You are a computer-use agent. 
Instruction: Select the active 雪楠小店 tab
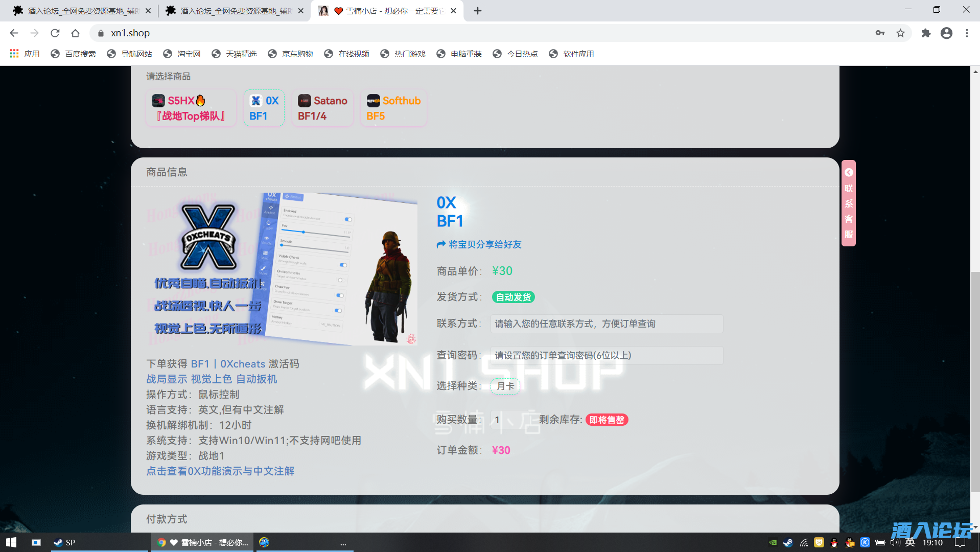click(x=387, y=11)
